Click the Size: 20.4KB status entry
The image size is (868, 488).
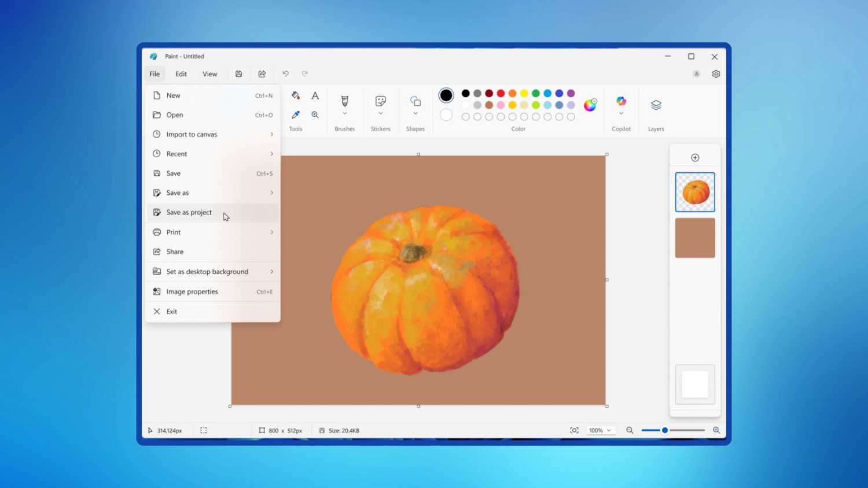[339, 430]
